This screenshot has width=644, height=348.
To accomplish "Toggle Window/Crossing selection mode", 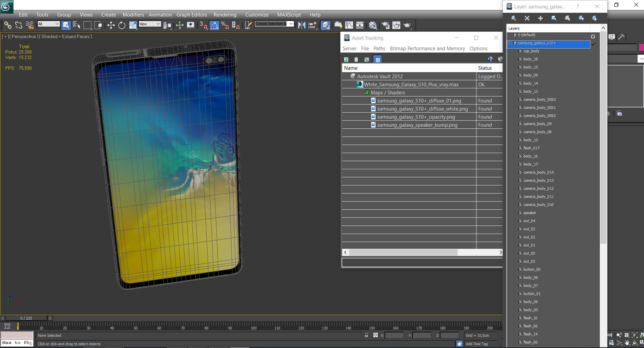I will pos(98,25).
